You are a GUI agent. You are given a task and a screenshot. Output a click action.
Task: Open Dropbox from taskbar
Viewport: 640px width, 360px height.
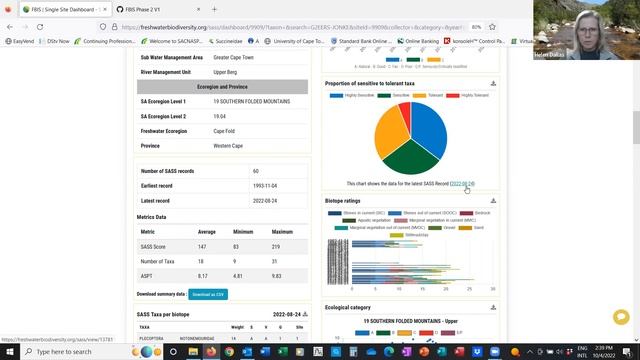(477, 351)
